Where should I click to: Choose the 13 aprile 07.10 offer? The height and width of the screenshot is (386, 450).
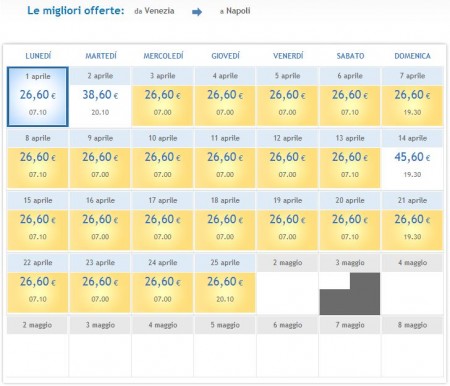coord(350,159)
